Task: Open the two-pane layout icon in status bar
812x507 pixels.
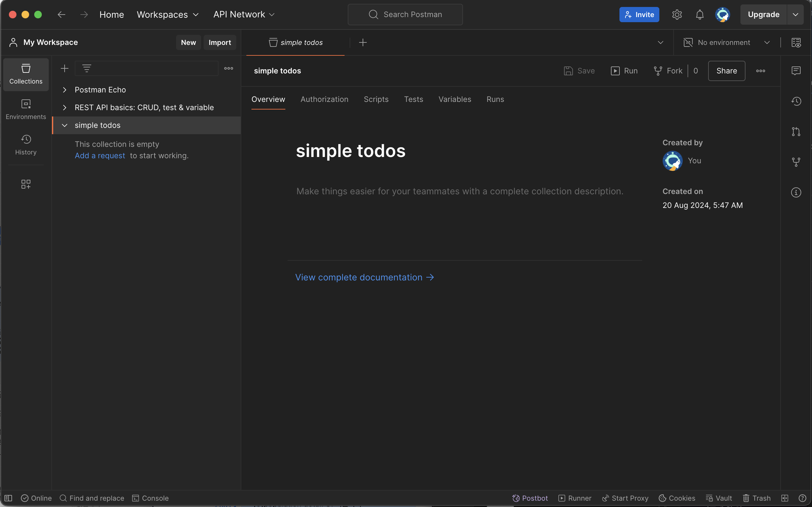Action: (785, 498)
